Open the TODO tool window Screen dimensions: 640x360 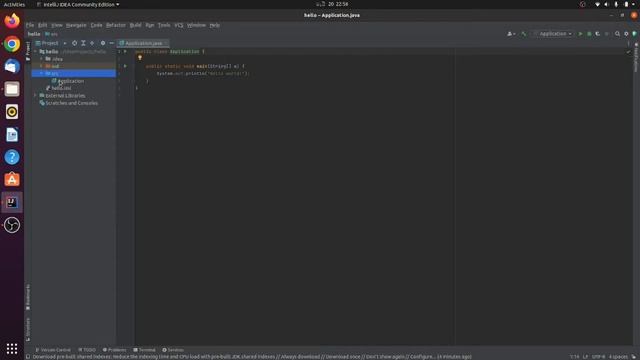point(87,350)
